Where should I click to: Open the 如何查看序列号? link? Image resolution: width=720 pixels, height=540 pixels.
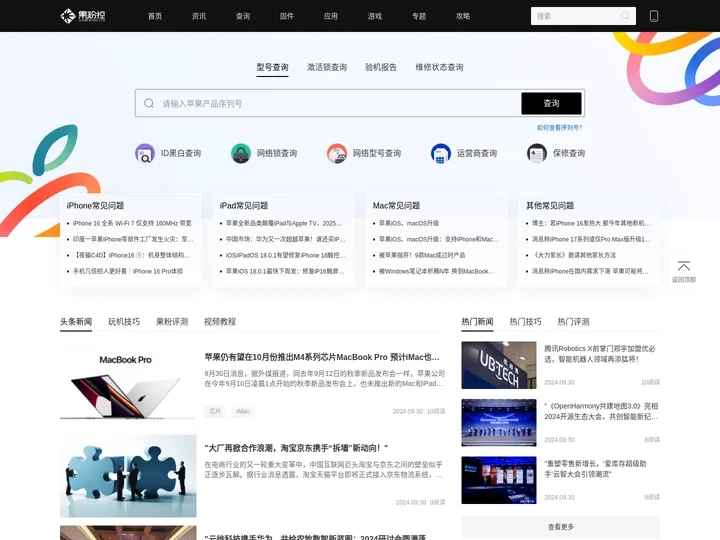(x=559, y=128)
